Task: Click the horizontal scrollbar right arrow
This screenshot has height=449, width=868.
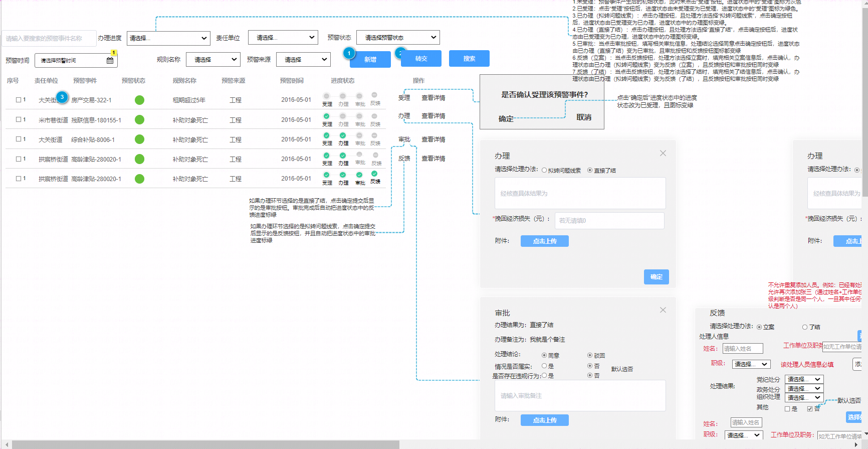Action: [856, 445]
